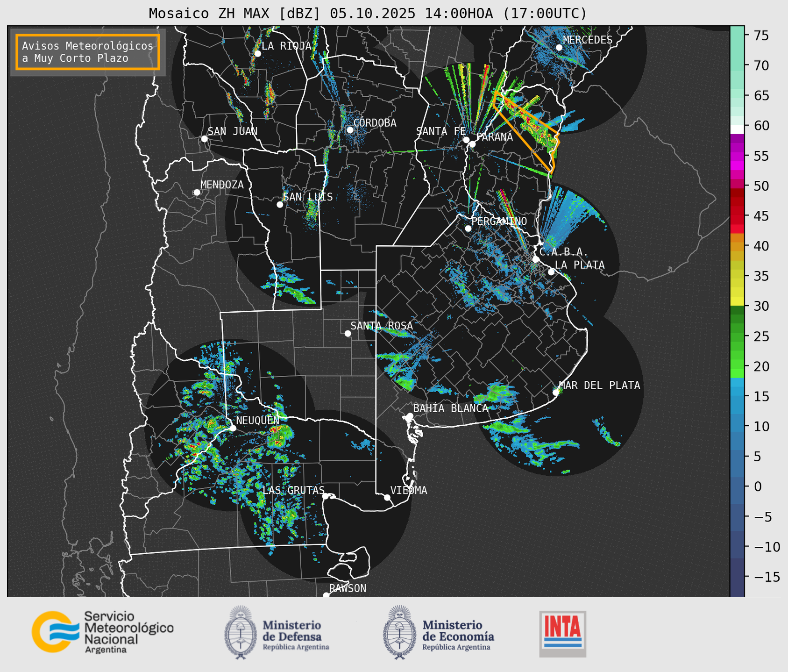Click the Ministerio de Economía emblem
This screenshot has height=672, width=788.
tap(399, 632)
